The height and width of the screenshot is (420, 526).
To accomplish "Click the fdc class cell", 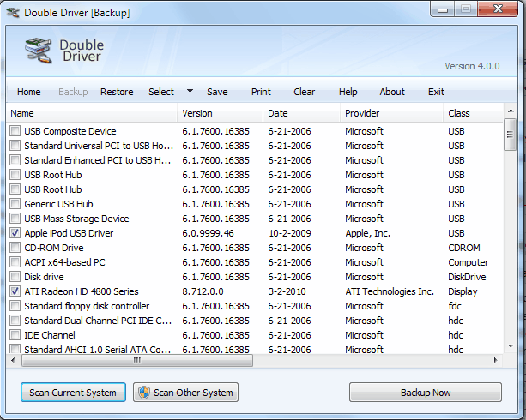I will [x=455, y=306].
